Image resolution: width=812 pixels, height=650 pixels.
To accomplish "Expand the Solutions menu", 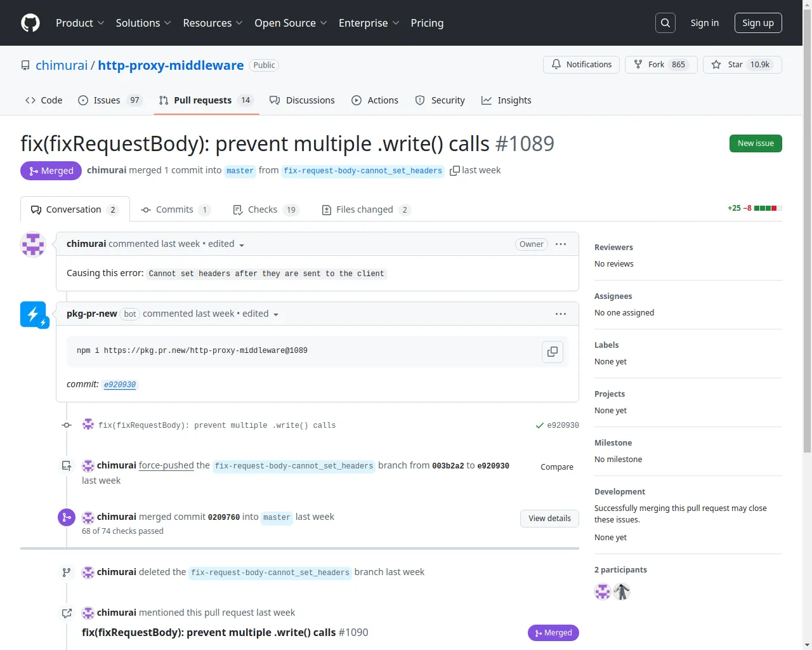I will [x=143, y=23].
